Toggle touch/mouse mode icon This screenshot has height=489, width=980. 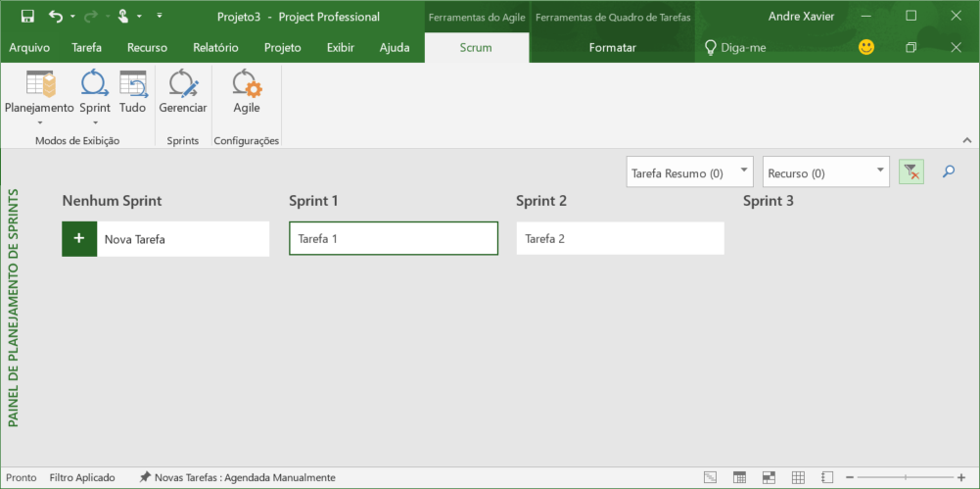[123, 17]
